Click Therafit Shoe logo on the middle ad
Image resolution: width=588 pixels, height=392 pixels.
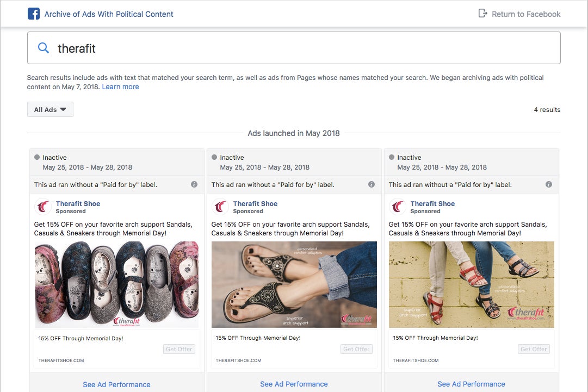pos(220,207)
